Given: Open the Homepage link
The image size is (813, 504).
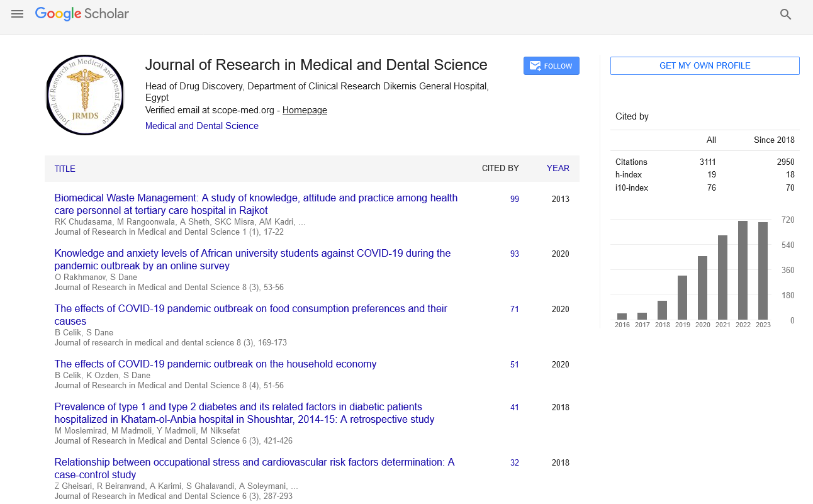Looking at the screenshot, I should (305, 110).
